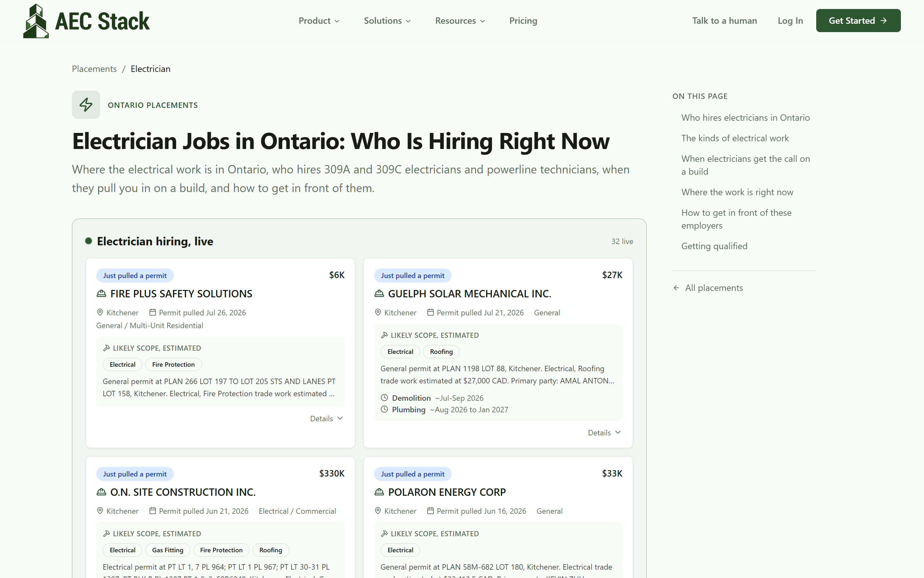The height and width of the screenshot is (578, 924).
Task: Open the Resources dropdown menu
Action: (460, 21)
